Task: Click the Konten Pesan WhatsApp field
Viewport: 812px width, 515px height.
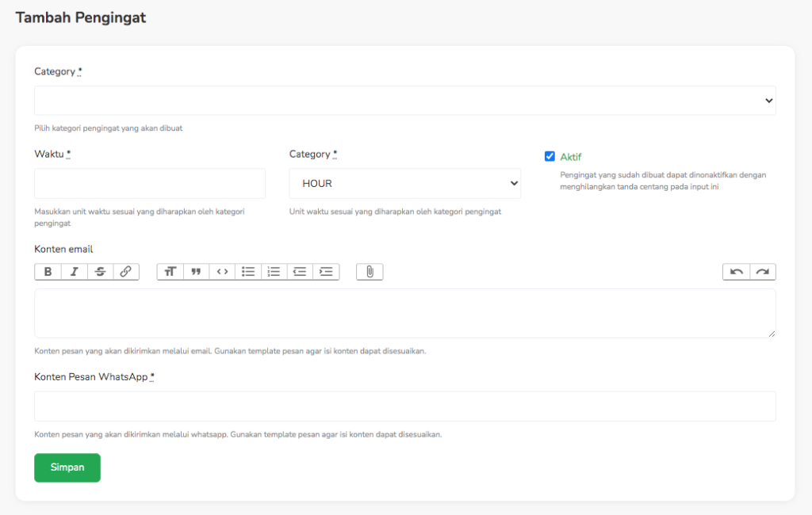Action: click(404, 406)
